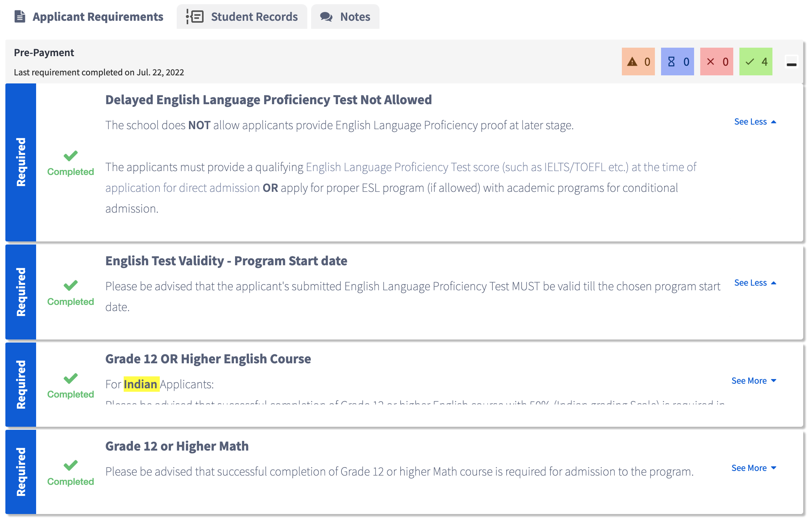Click the green checkmark completed counter
The width and height of the screenshot is (812, 519).
click(756, 62)
